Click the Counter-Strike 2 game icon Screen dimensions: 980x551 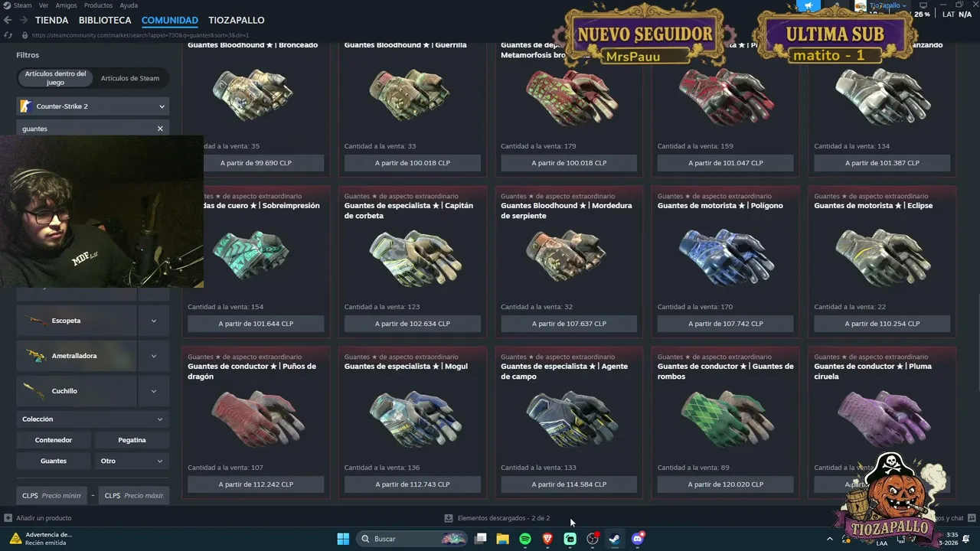pyautogui.click(x=25, y=106)
